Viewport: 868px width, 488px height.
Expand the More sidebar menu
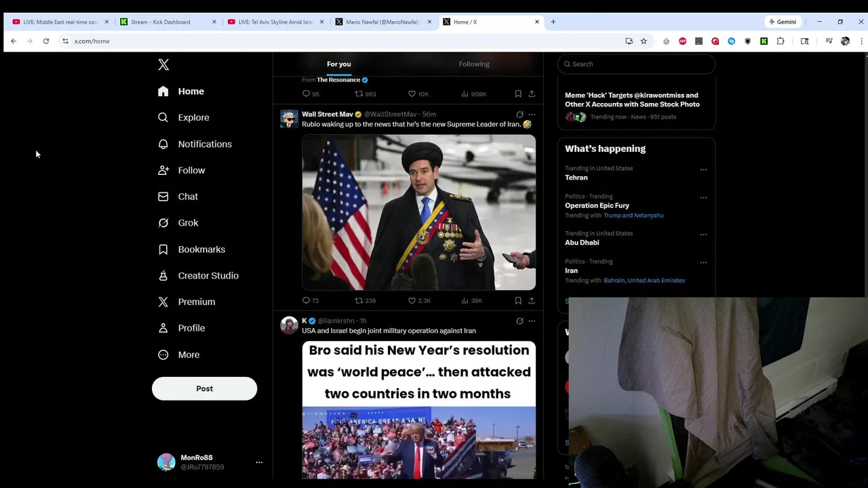(178, 354)
